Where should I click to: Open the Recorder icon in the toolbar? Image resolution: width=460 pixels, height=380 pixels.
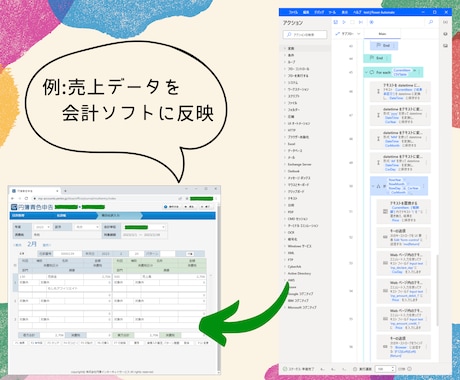[x=372, y=22]
